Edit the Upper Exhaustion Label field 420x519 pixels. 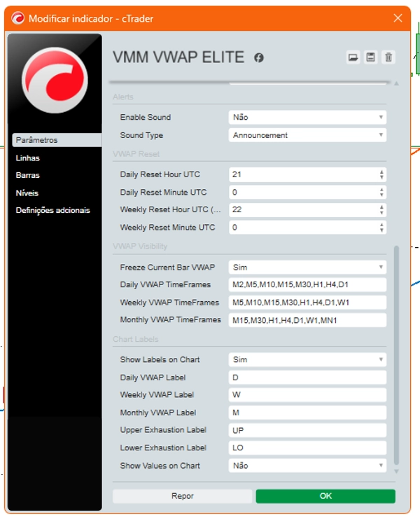[307, 430]
